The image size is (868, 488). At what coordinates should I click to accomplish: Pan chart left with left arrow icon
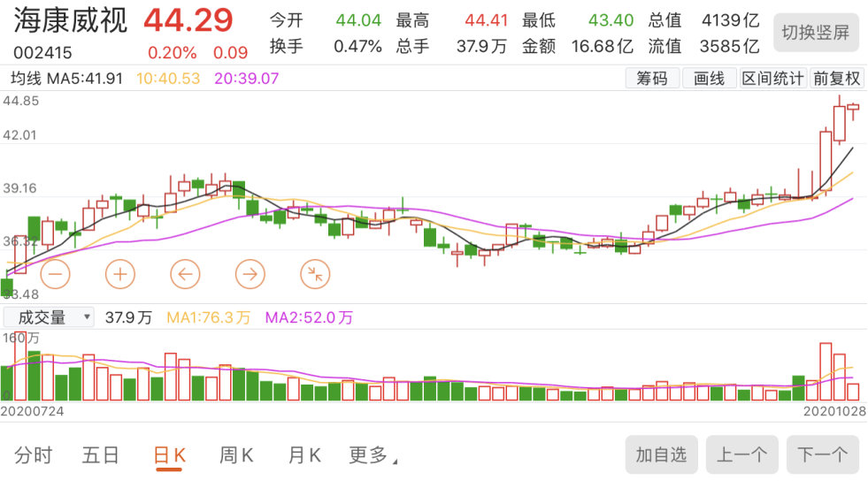click(x=185, y=274)
